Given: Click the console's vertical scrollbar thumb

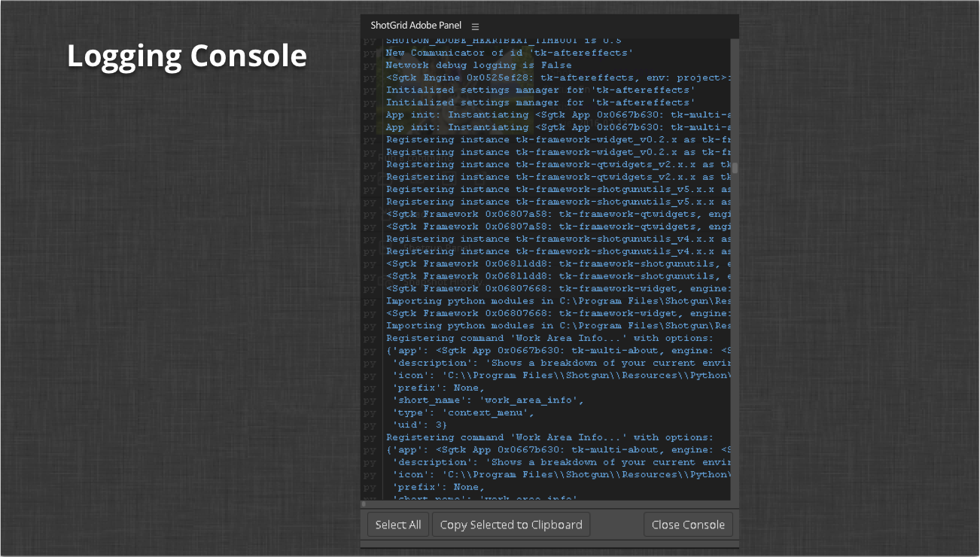Looking at the screenshot, I should click(735, 168).
